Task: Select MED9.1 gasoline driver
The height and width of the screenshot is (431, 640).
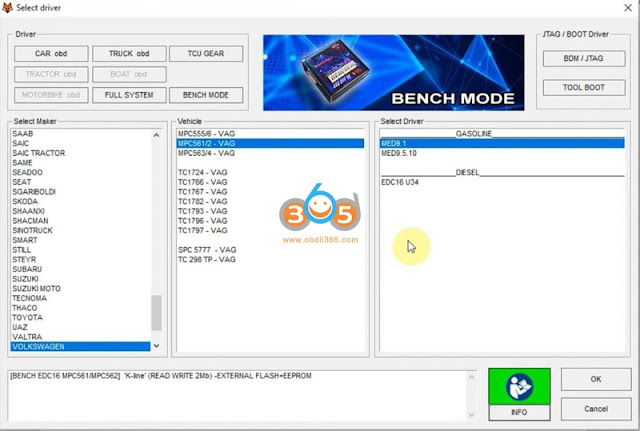Action: pyautogui.click(x=502, y=143)
